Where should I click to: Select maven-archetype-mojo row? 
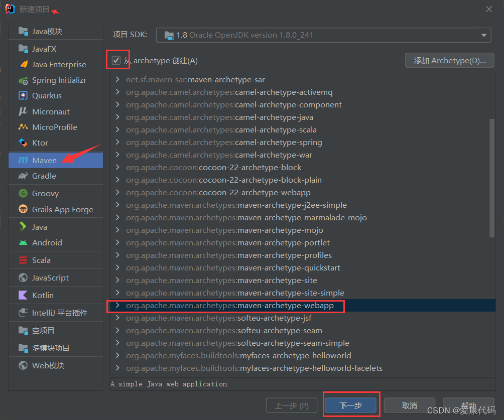point(303,230)
